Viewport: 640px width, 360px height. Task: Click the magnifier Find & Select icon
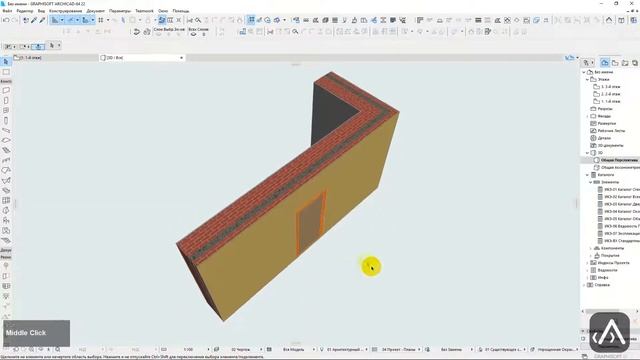pyautogui.click(x=198, y=20)
